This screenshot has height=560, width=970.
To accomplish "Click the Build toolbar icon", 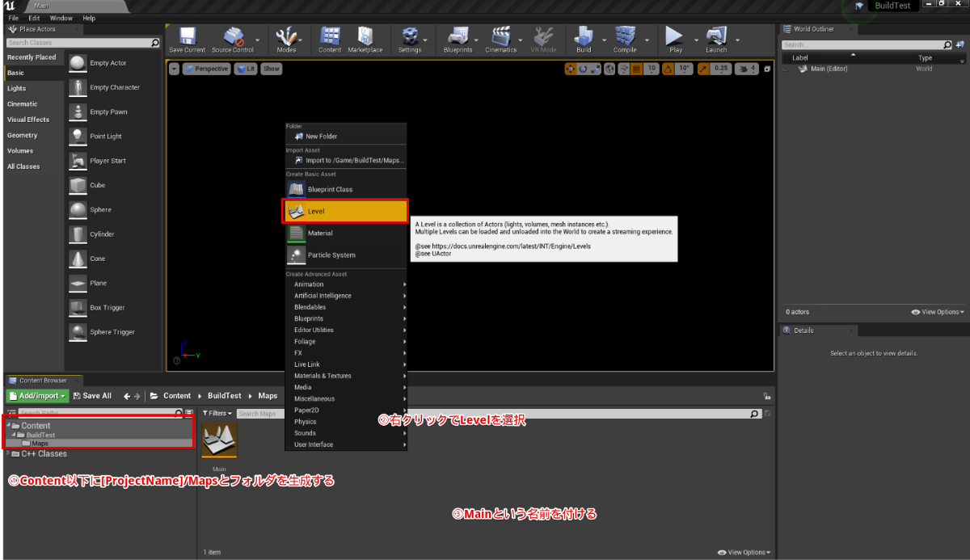I will tap(584, 40).
